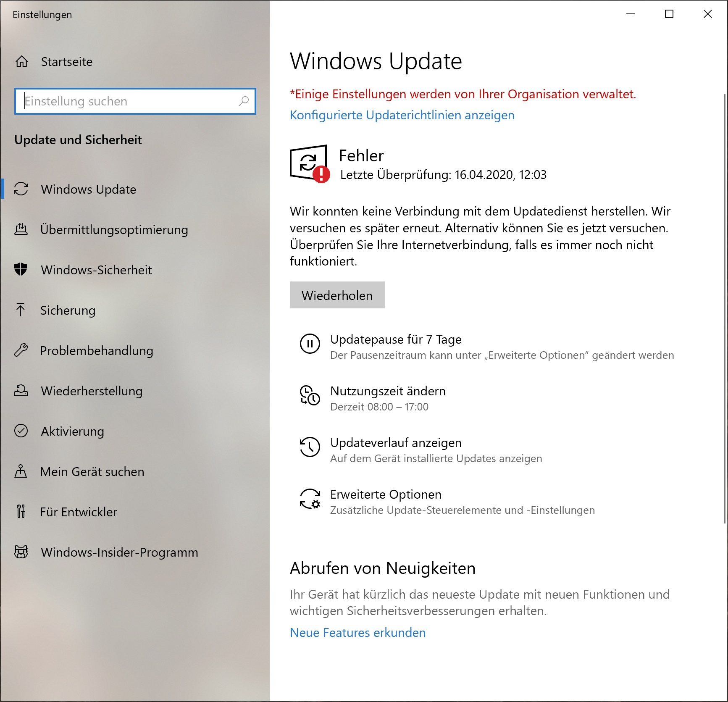Viewport: 728px width, 702px height.
Task: Open the Aktivierung page
Action: [134, 431]
